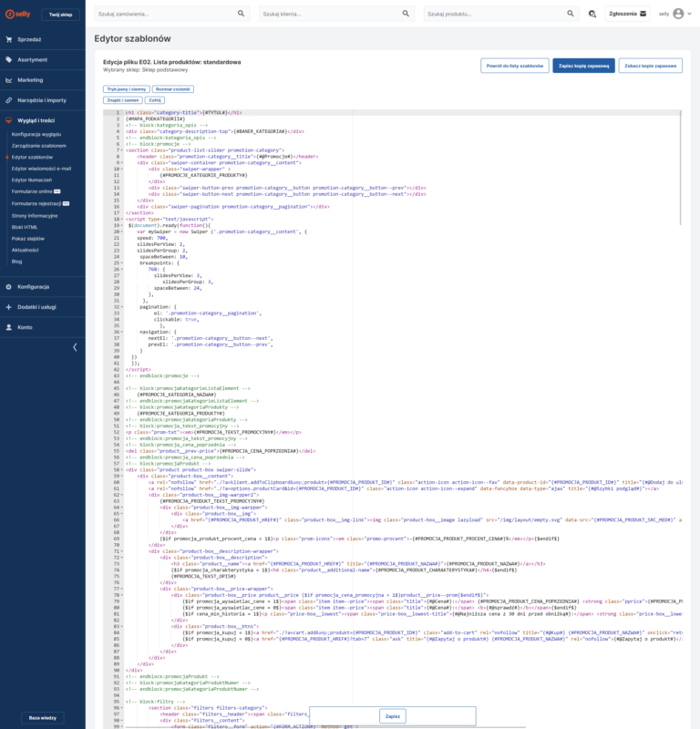Viewport: 700px width, 729px height.
Task: Collapse the sidebar with the left chevron
Action: [75, 347]
